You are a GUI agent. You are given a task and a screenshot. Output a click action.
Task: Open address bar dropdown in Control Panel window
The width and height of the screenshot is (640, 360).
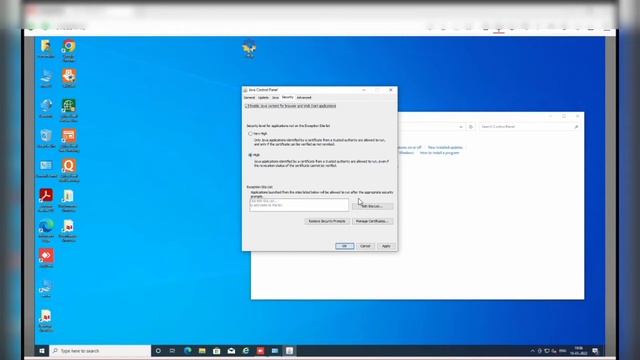tap(461, 127)
